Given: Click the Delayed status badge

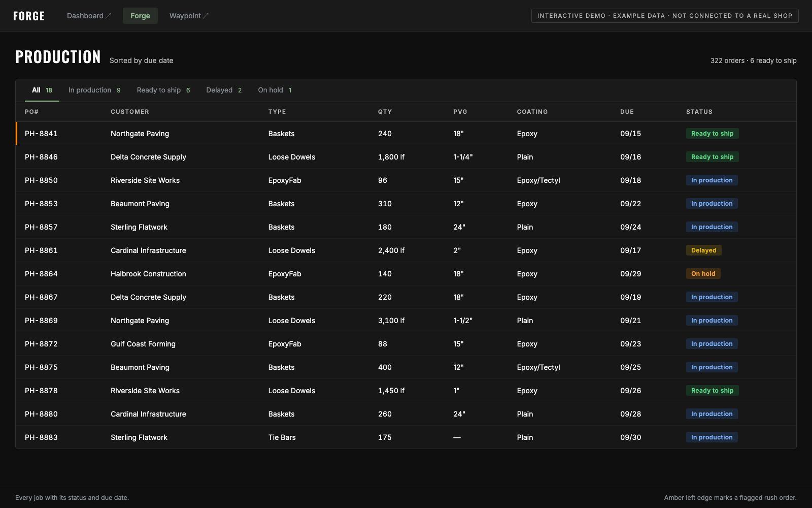Looking at the screenshot, I should point(703,250).
